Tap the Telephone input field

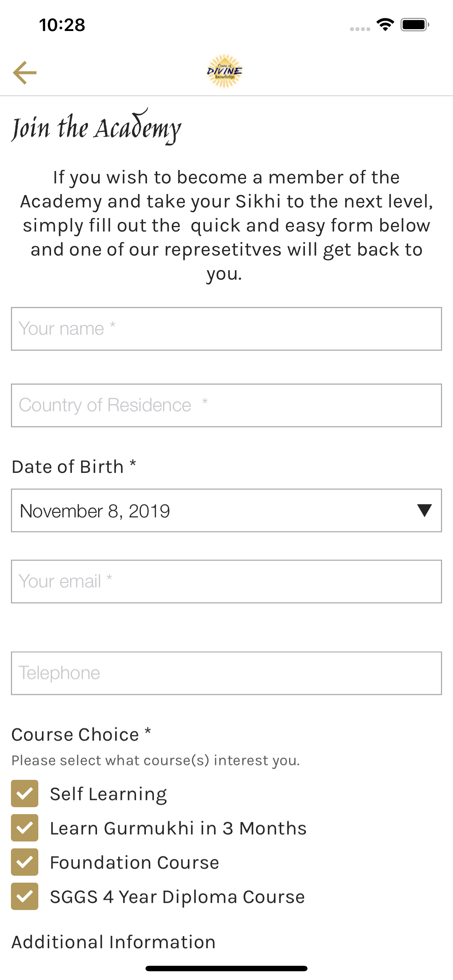pos(226,673)
